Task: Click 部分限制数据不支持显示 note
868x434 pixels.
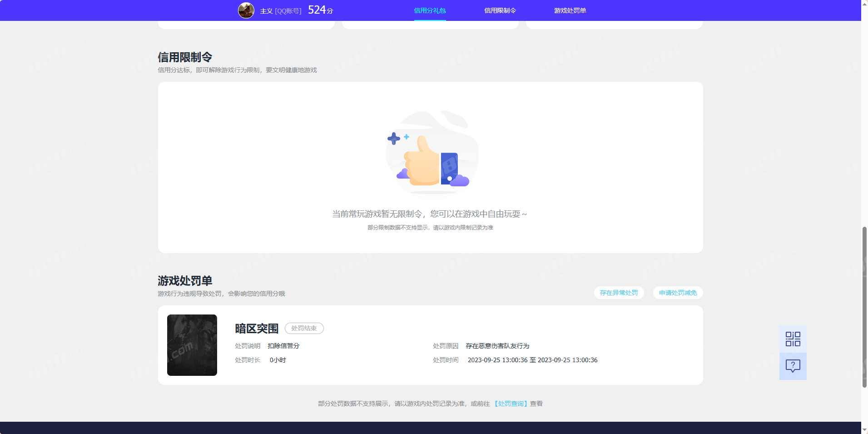Action: (430, 227)
